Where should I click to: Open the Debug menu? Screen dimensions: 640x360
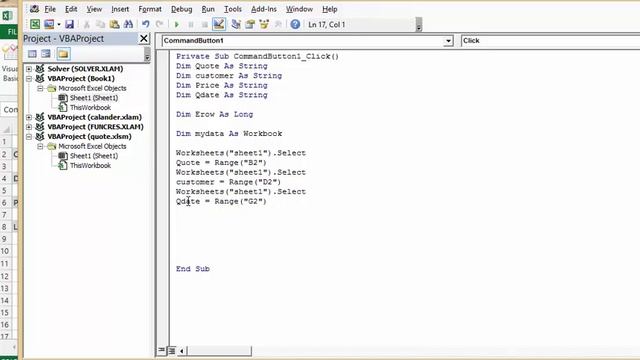pos(182,9)
